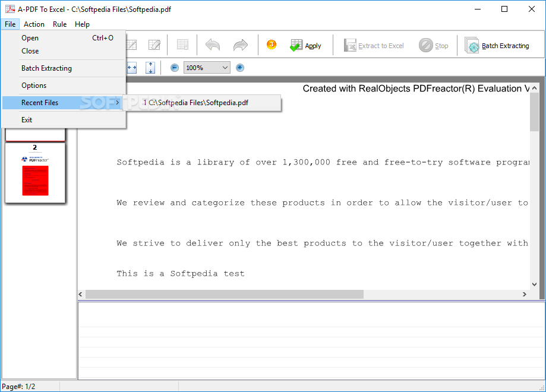Click the horizontal scrollbar thumb

225,295
